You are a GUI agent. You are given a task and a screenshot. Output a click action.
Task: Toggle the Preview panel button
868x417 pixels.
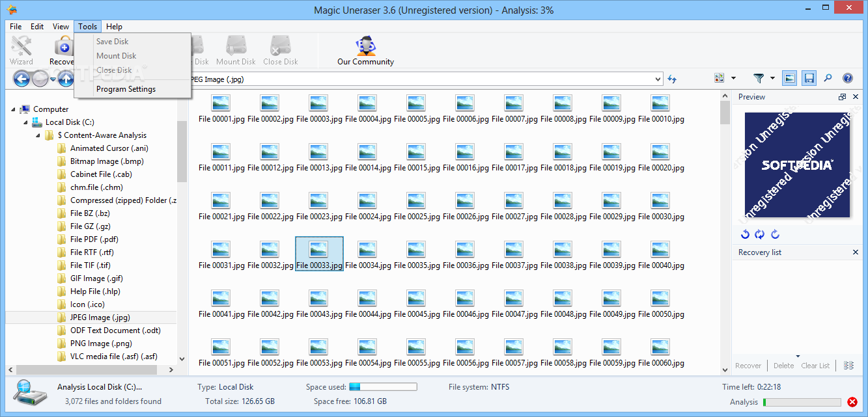point(789,78)
